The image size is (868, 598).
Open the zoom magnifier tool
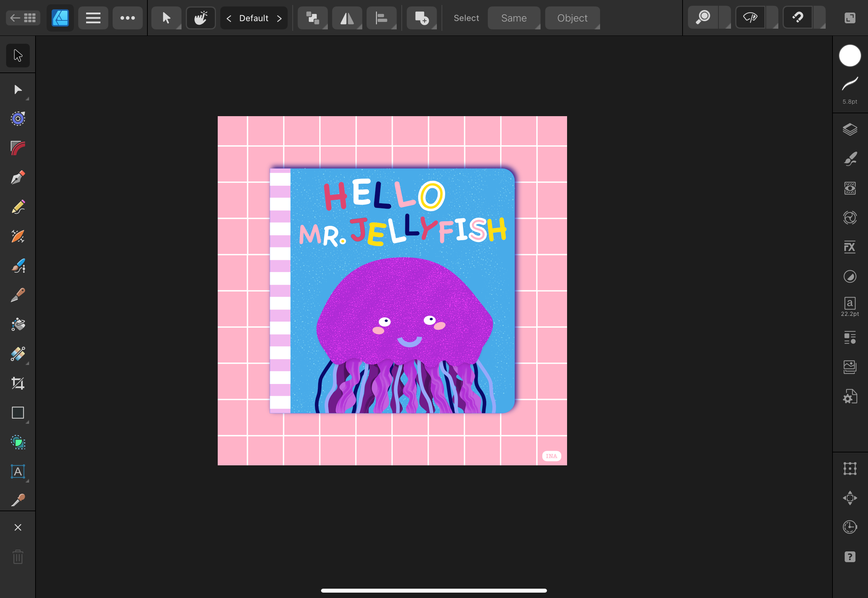point(703,18)
